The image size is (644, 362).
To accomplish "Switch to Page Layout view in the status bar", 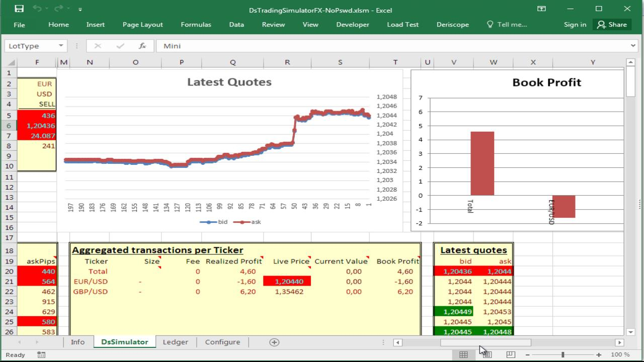I will (487, 354).
